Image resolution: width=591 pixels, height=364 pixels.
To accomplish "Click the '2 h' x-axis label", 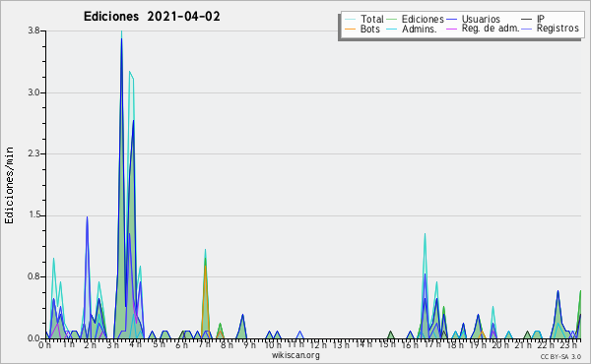I will tap(90, 345).
